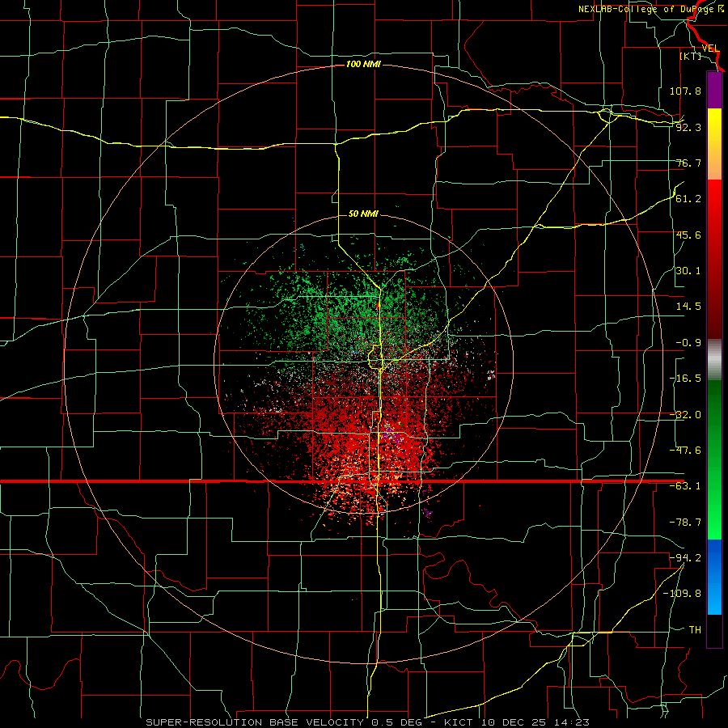Select the black TH segment of the color bar
This screenshot has width=728, height=728.
tap(714, 630)
